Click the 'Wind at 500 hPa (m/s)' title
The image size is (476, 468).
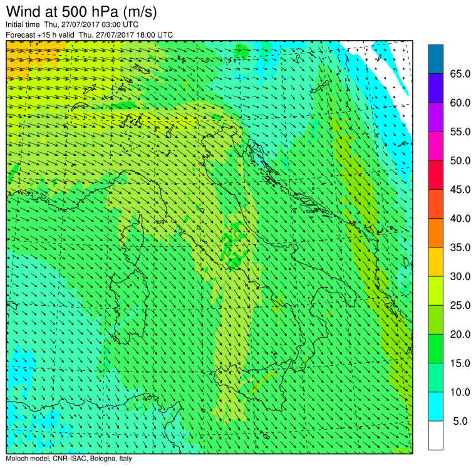81,12
